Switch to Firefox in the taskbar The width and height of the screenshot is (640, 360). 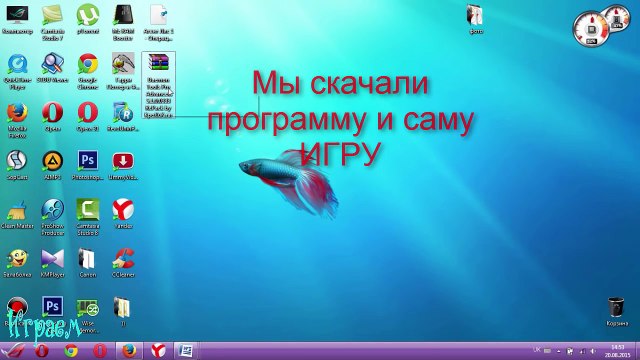[x=129, y=351]
